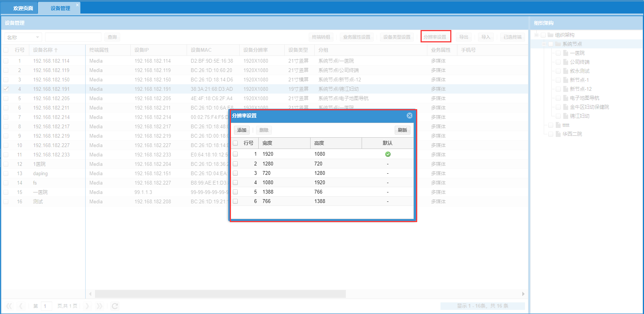Go to the previous page in pagination
The width and height of the screenshot is (644, 314).
click(21, 306)
